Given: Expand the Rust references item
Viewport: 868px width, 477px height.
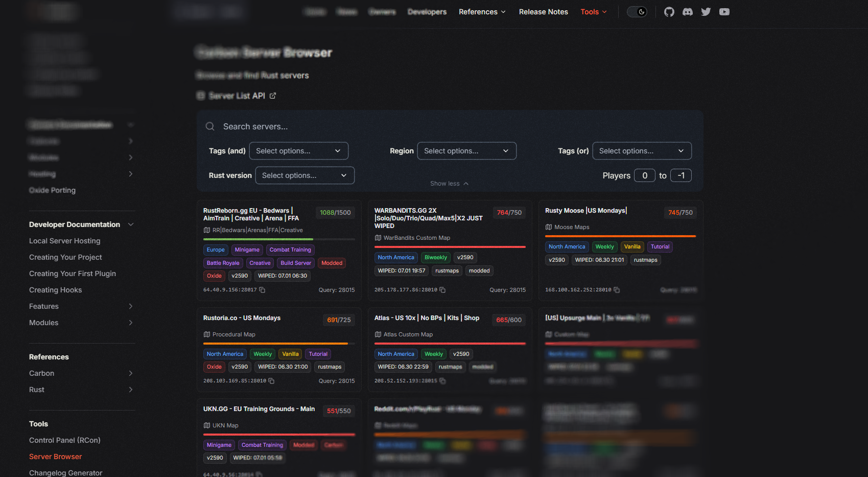Looking at the screenshot, I should 131,390.
